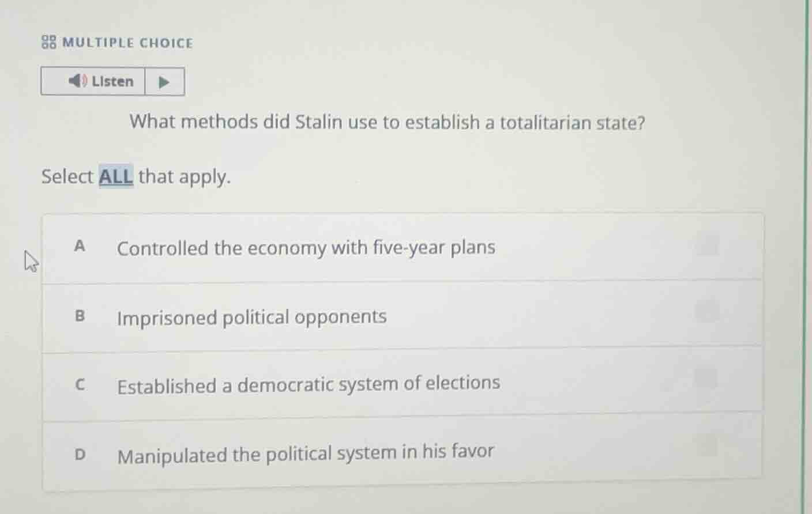Click the letter D badge
Screen dimensions: 812x514
click(x=80, y=453)
